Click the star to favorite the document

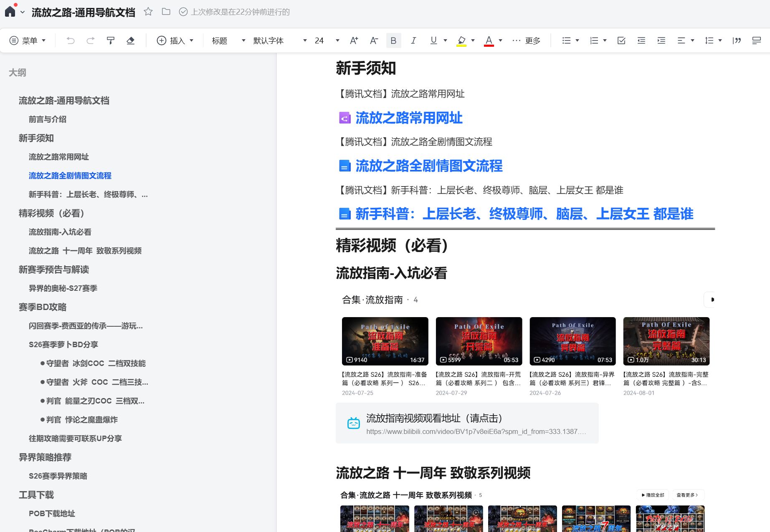tap(148, 12)
